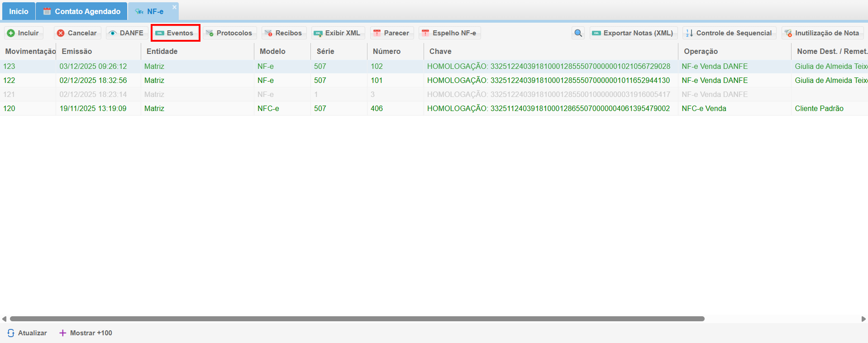Show Recibos for the selected note
The width and height of the screenshot is (868, 343).
click(x=283, y=33)
